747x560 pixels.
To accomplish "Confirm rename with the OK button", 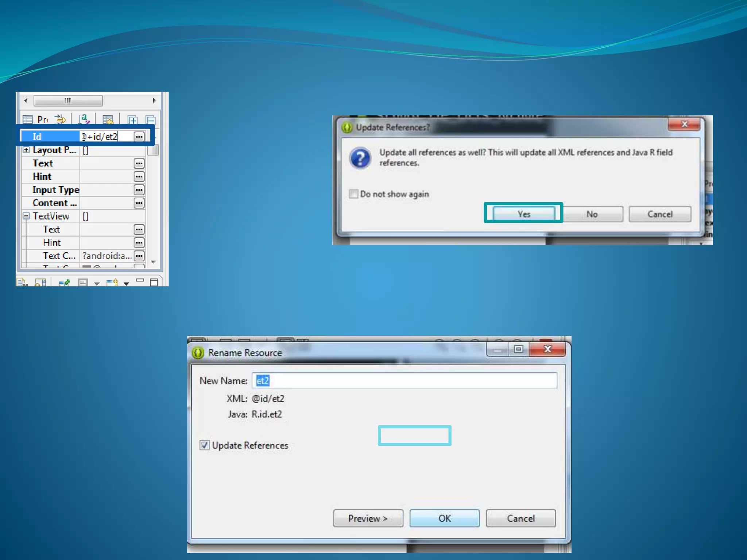I will [444, 518].
